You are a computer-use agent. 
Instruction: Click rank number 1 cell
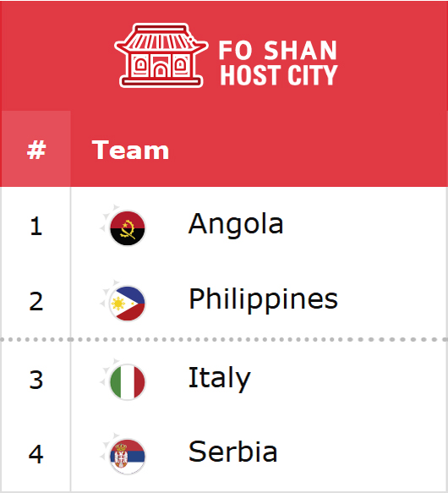(x=36, y=226)
